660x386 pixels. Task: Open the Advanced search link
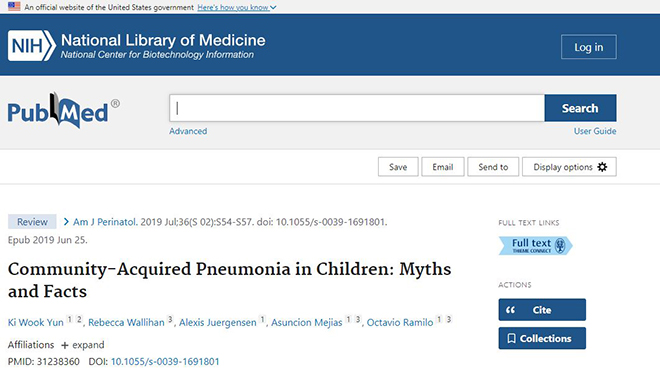click(x=188, y=131)
